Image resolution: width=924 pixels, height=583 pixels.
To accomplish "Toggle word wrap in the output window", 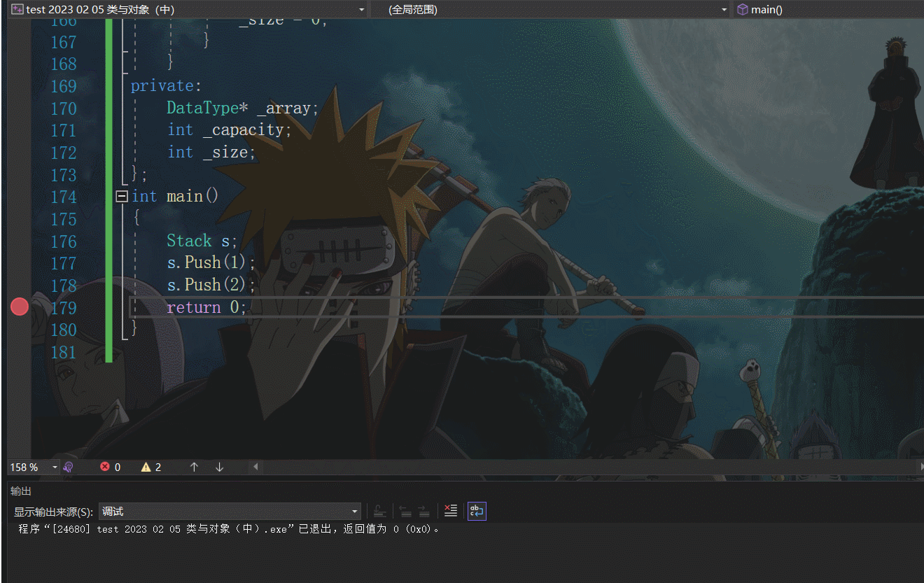I will [x=477, y=512].
